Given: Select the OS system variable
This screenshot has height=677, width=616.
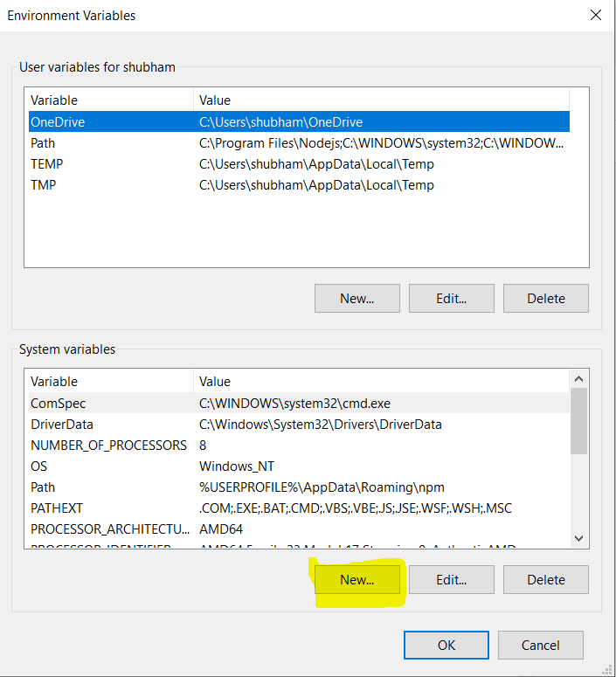Looking at the screenshot, I should point(299,466).
